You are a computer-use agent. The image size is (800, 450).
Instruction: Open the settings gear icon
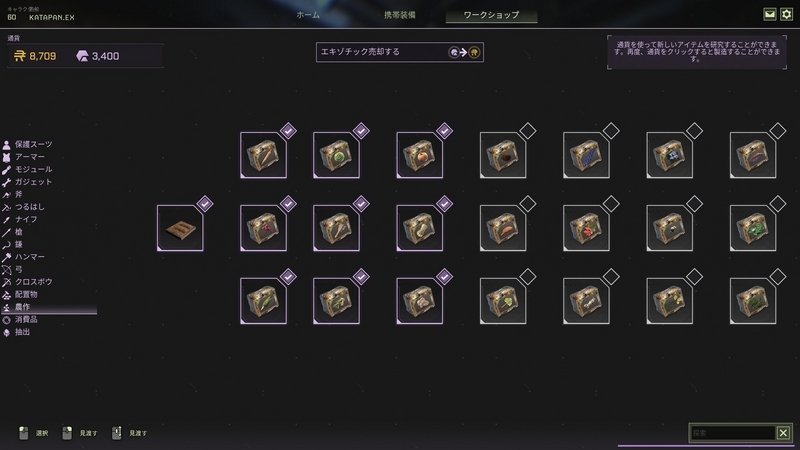click(x=786, y=14)
